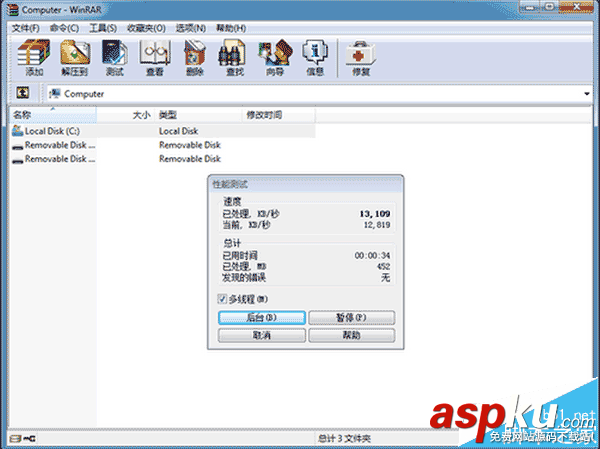Sort by the Modified (修改时间) column header
This screenshot has width=600, height=449.
[279, 115]
